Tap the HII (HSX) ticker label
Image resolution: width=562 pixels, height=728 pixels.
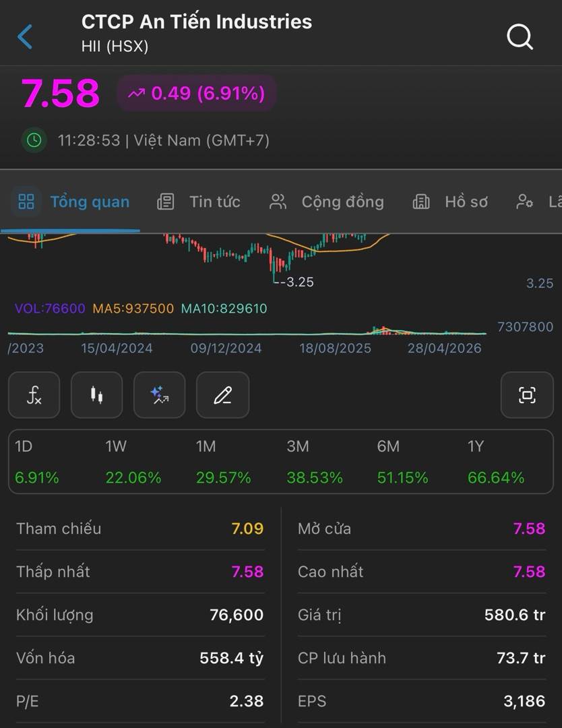(115, 46)
